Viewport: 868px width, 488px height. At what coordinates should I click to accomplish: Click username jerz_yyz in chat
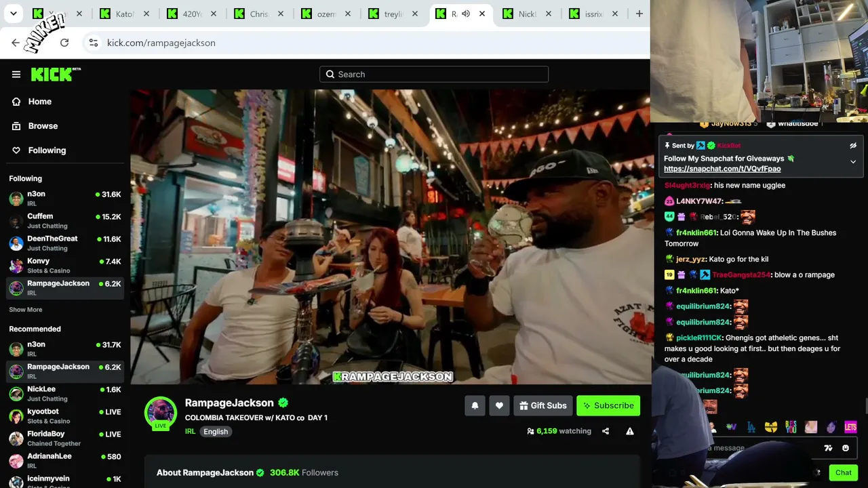pos(691,259)
